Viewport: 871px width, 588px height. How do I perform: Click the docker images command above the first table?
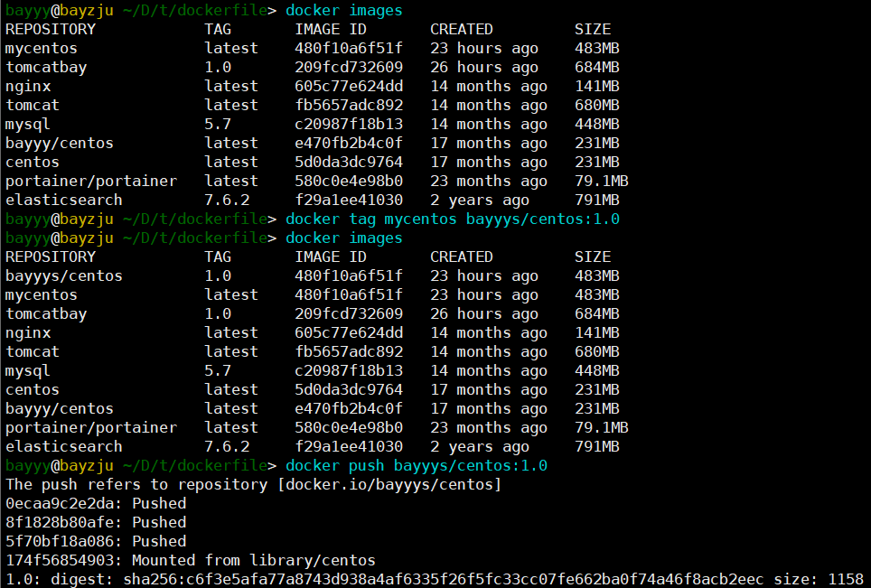click(344, 11)
